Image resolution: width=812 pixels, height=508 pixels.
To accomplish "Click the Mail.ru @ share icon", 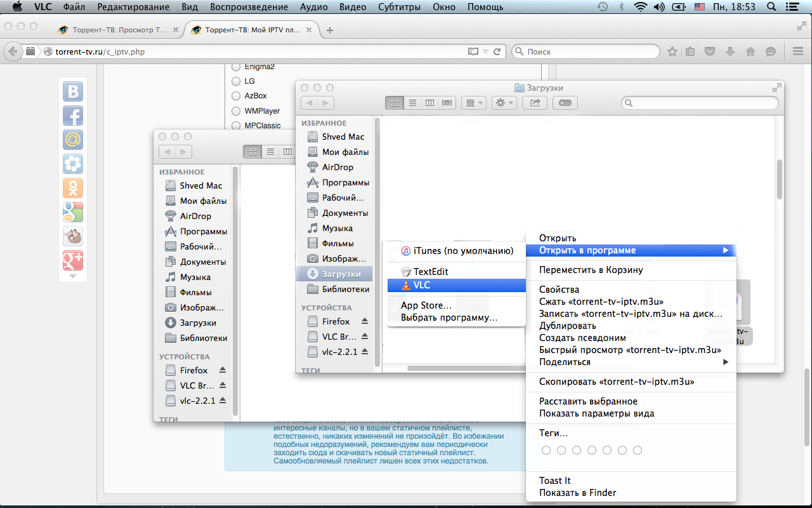I will 73,140.
